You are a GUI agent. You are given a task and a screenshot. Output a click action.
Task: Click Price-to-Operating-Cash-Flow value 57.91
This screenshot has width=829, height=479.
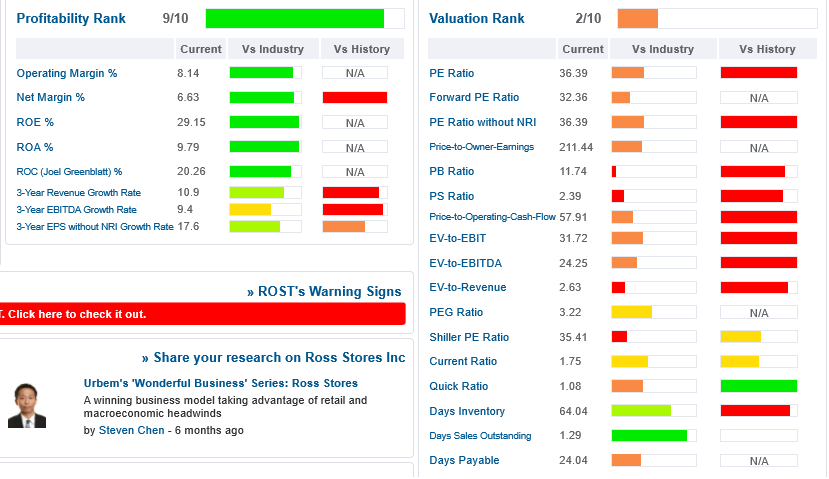click(573, 217)
